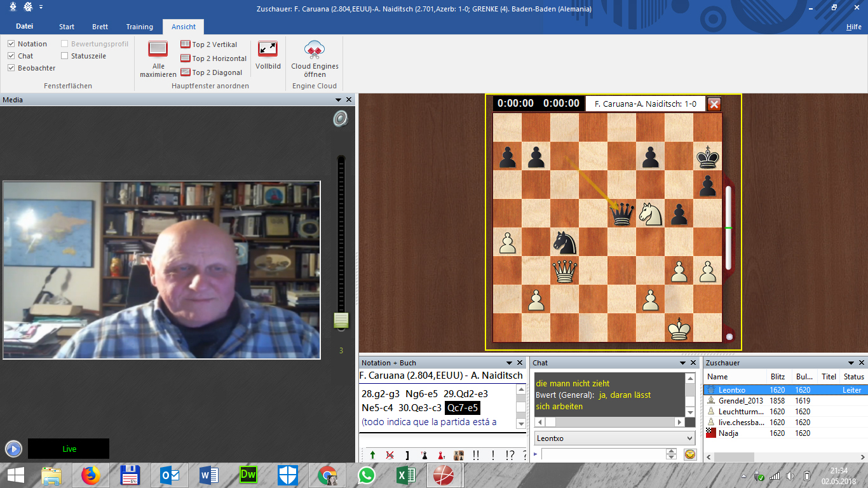Click the speaker icon in Media panel
Image resolution: width=868 pixels, height=488 pixels.
(341, 119)
